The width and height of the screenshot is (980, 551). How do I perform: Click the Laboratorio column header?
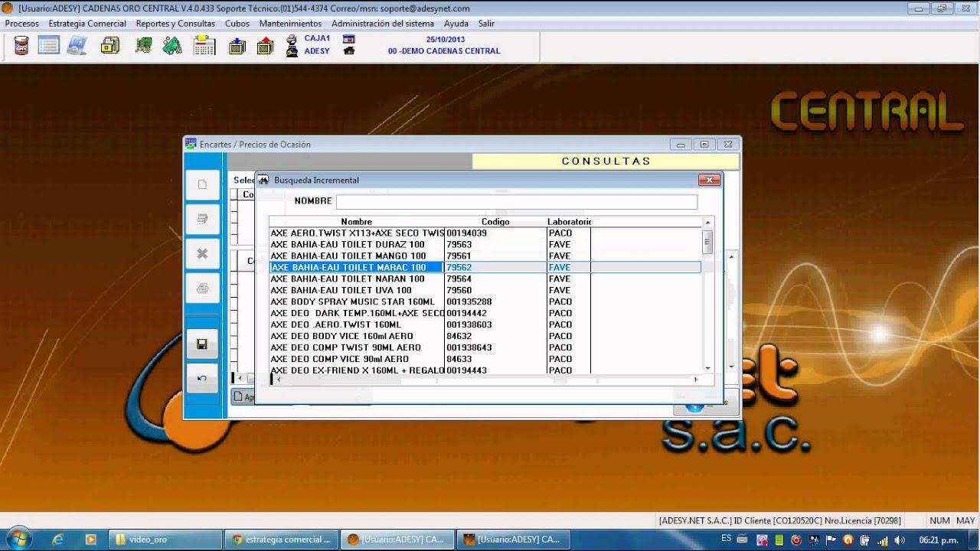569,222
